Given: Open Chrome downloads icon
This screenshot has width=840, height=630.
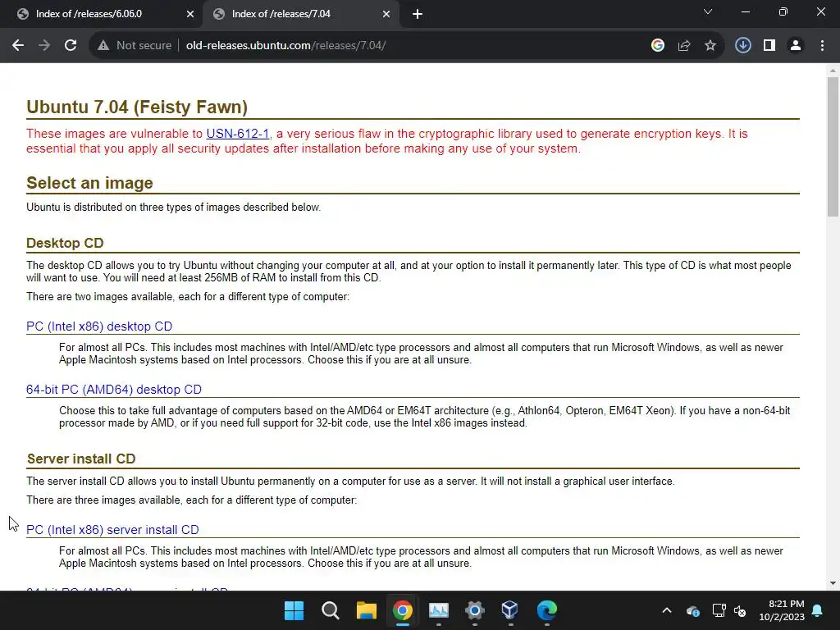Looking at the screenshot, I should click(x=742, y=46).
